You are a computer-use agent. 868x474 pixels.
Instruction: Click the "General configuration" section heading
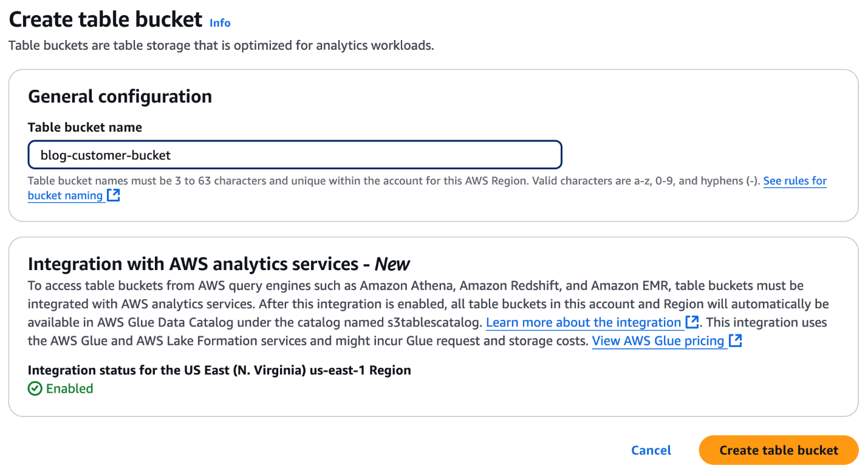[x=120, y=96]
